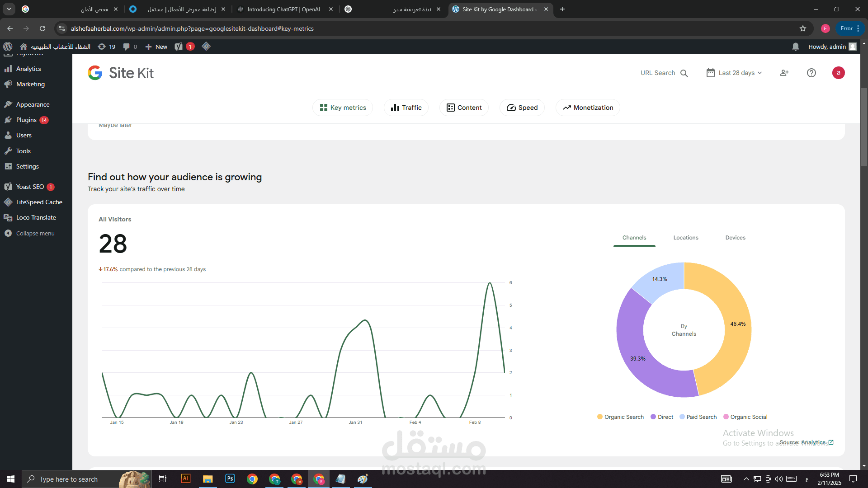Open the Site Kit notifications bell icon
The height and width of the screenshot is (488, 868).
click(796, 47)
